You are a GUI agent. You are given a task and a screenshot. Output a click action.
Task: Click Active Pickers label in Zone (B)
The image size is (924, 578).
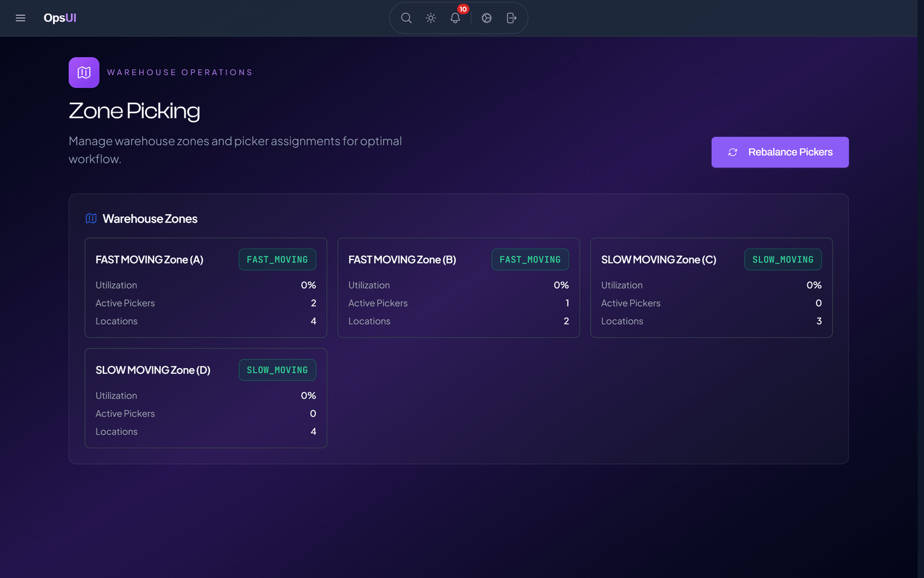(x=378, y=303)
